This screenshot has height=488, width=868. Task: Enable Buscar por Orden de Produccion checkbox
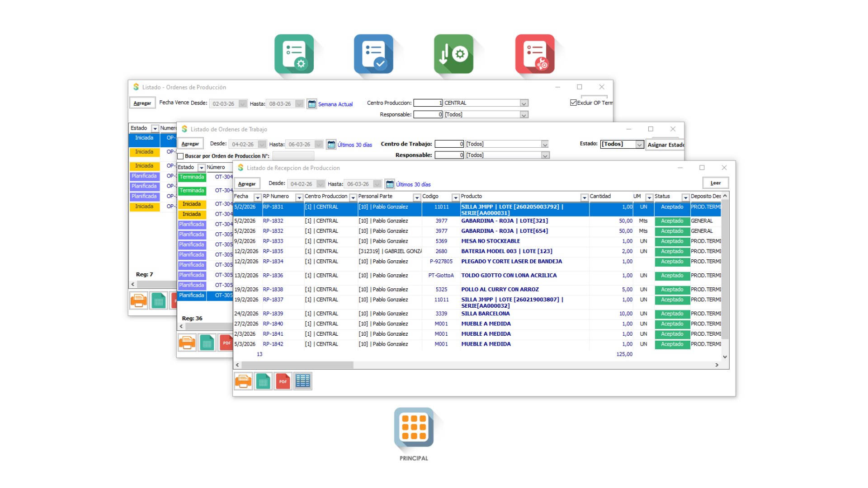coord(181,156)
